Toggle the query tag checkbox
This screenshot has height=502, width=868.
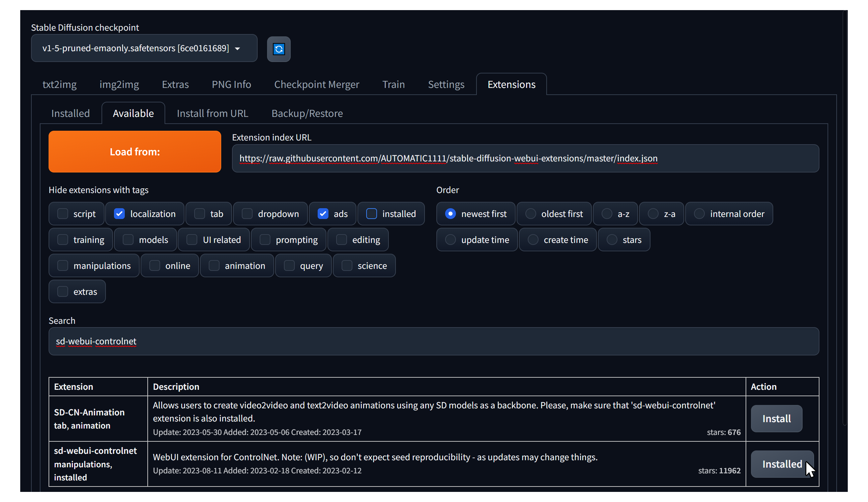click(x=289, y=265)
